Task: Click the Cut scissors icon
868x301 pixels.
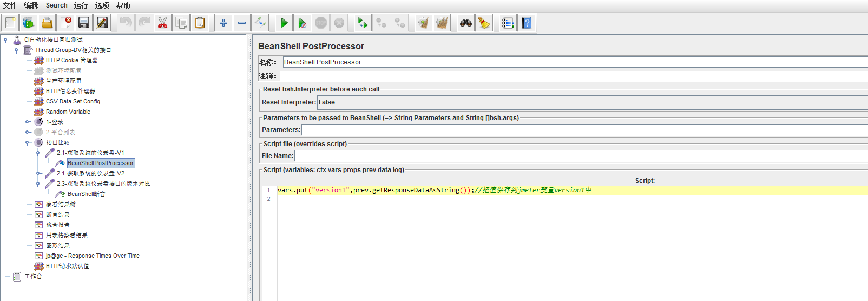Action: [162, 23]
